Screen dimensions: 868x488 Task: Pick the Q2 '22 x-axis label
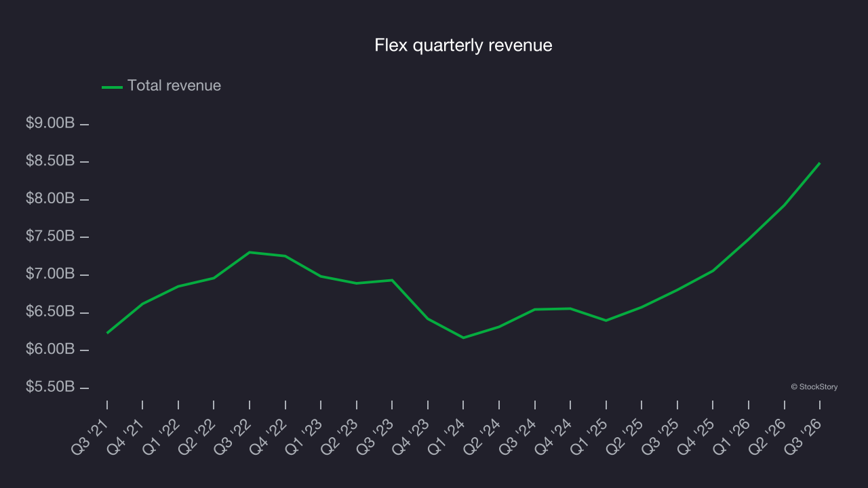(x=197, y=436)
